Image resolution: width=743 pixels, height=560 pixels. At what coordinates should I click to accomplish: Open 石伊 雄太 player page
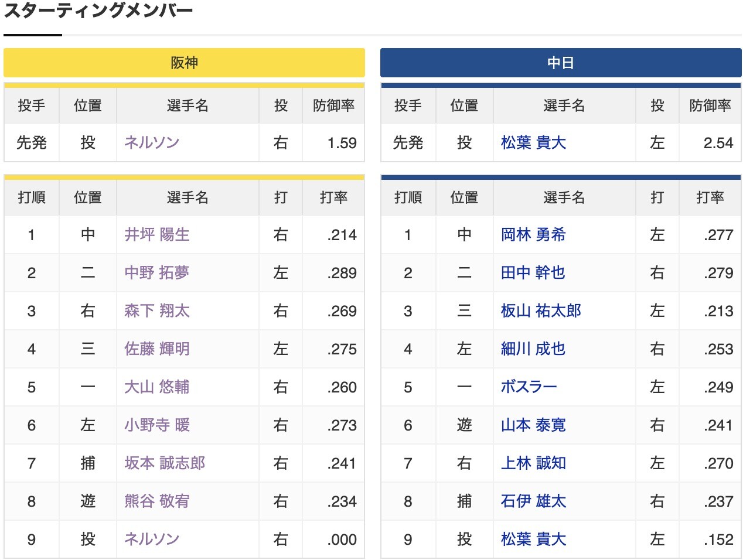(x=533, y=501)
